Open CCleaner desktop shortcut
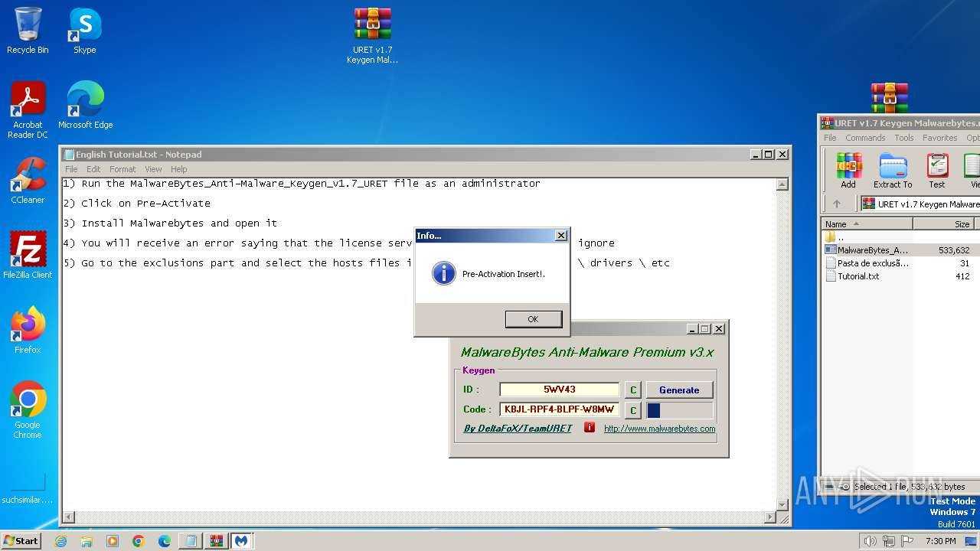980x551 pixels. (x=28, y=181)
